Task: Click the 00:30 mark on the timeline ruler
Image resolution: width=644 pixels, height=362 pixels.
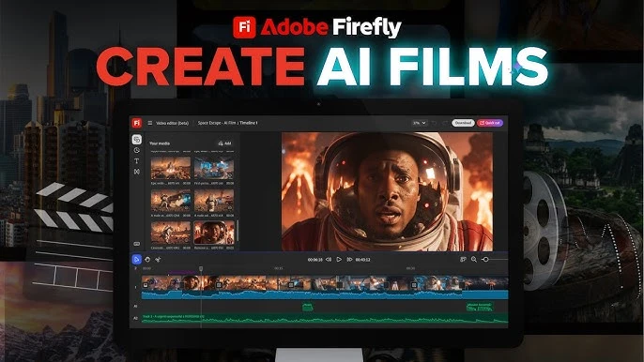Action: click(x=410, y=268)
